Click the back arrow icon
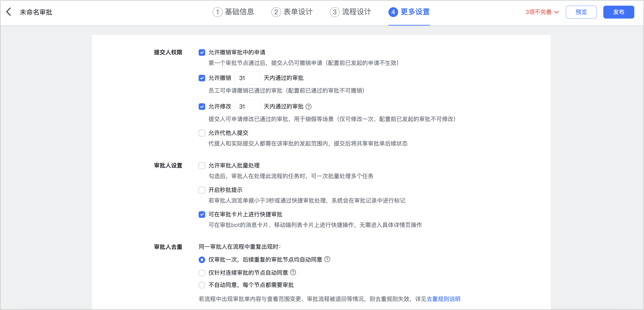The image size is (644, 310). [9, 12]
